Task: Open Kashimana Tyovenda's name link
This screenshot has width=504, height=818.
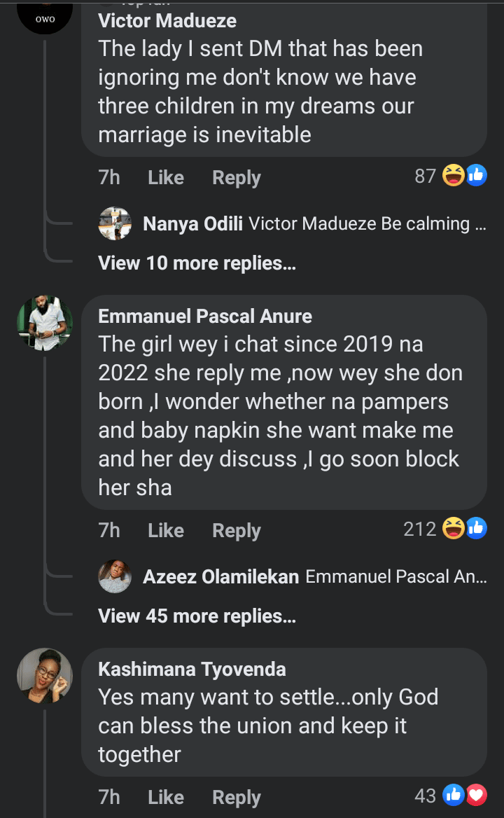Action: coord(192,669)
